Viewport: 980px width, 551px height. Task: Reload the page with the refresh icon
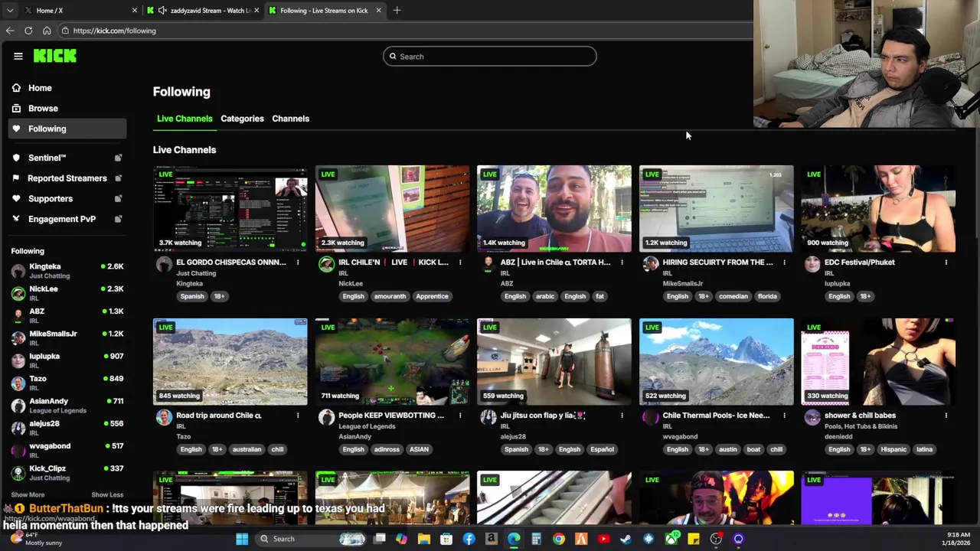pos(28,31)
